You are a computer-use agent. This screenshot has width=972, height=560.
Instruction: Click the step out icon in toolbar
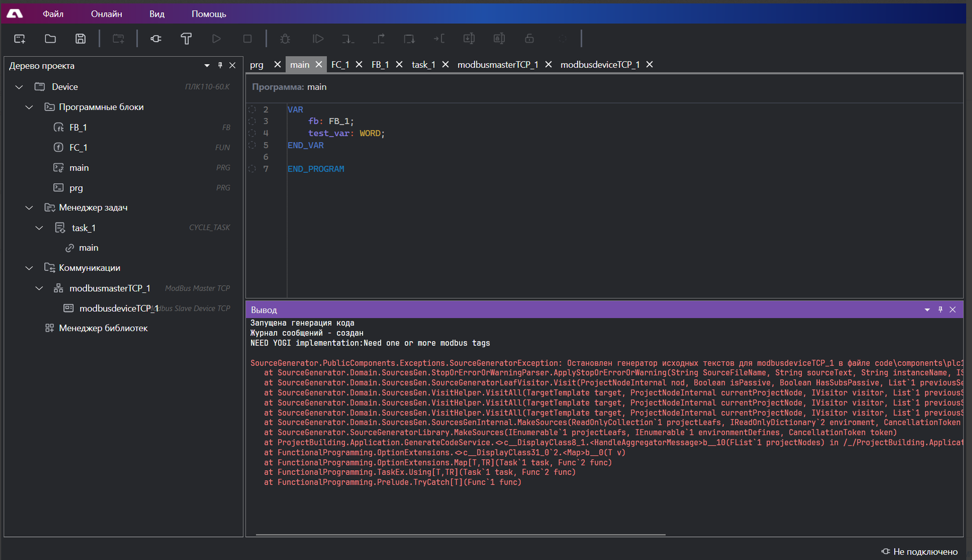click(379, 39)
